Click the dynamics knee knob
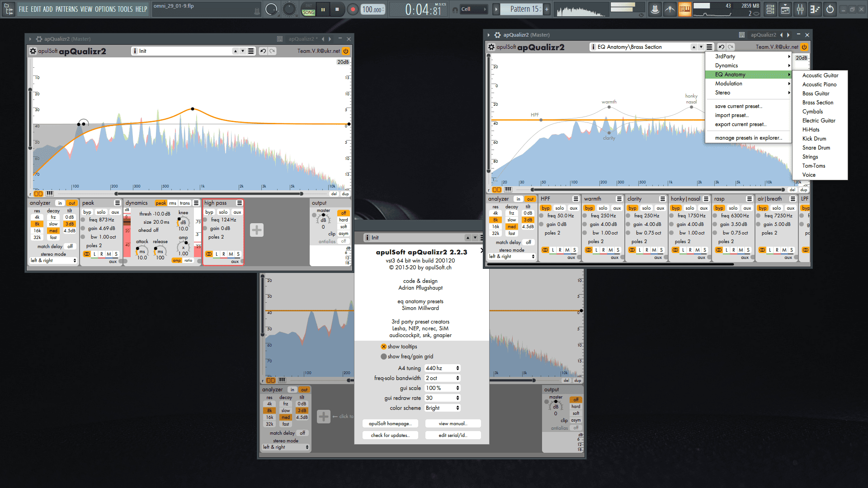Screen dimensions: 868x488 coord(183,221)
